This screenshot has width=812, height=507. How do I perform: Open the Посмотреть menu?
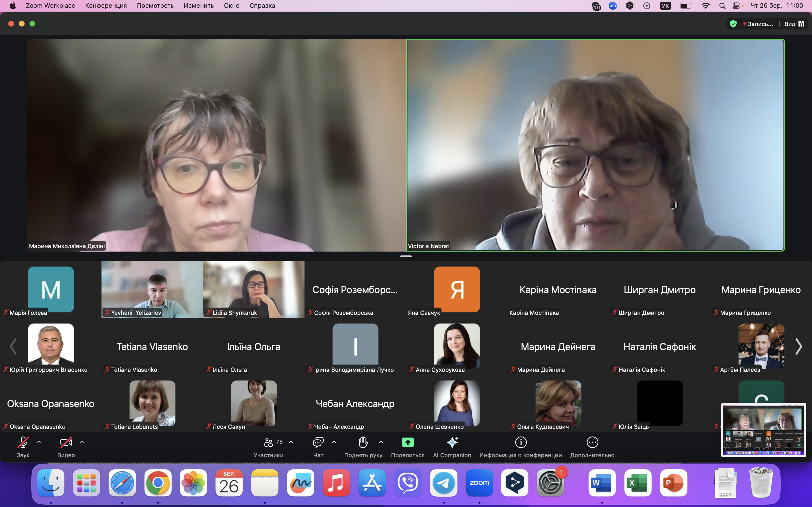(x=155, y=6)
